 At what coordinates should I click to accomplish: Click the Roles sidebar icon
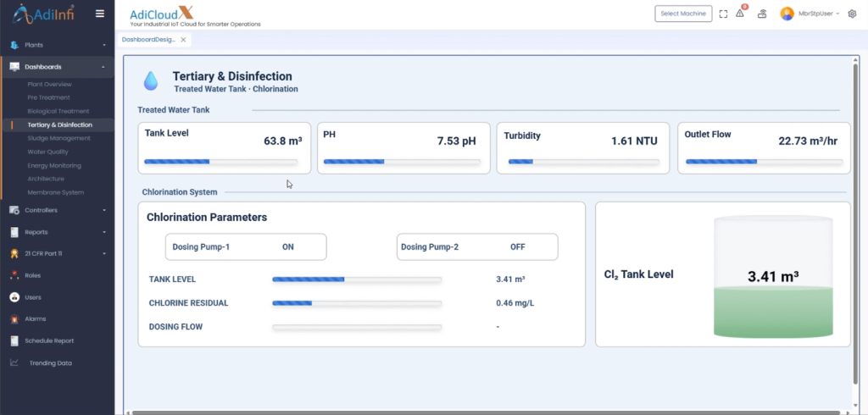pos(15,275)
